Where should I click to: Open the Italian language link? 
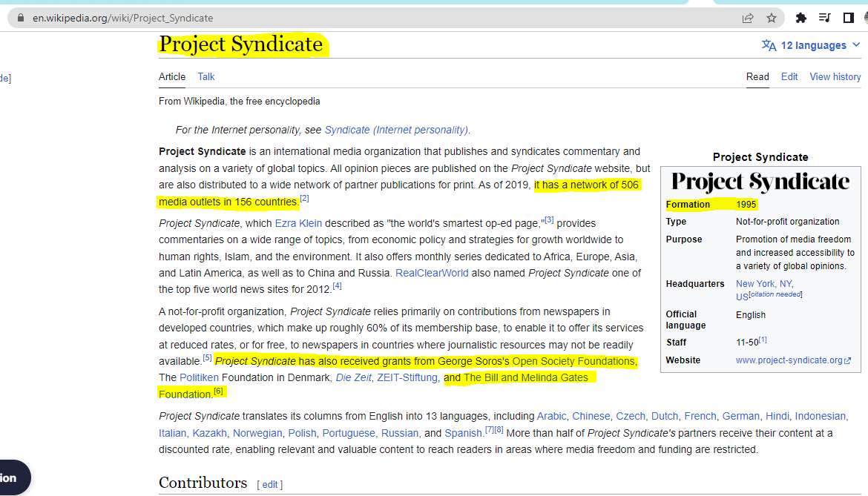click(x=172, y=434)
